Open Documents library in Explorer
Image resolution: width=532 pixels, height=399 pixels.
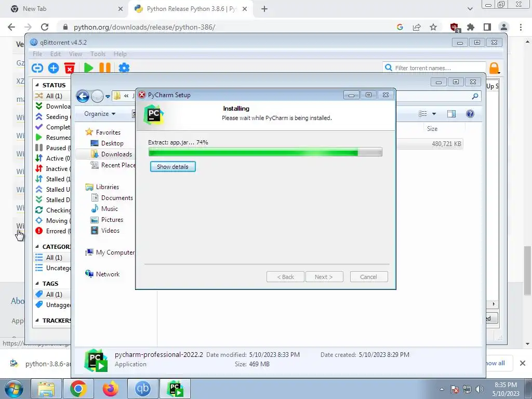(x=112, y=198)
